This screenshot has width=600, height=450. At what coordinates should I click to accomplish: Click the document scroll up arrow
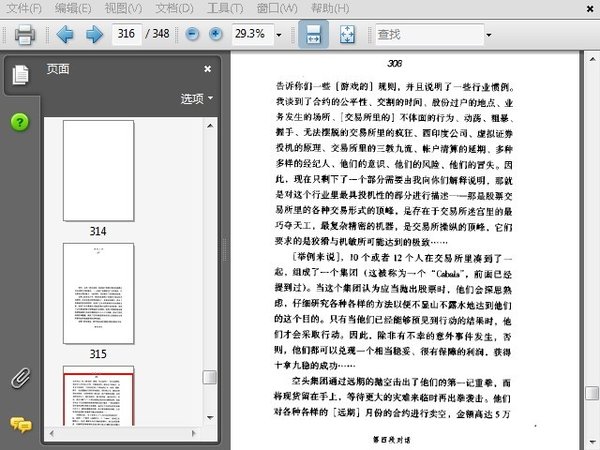[592, 59]
